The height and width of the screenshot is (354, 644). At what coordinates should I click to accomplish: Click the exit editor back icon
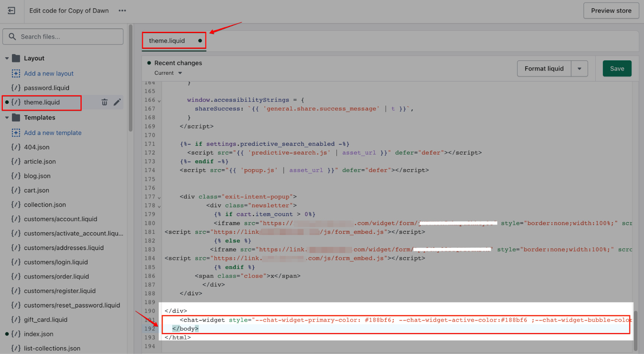click(x=11, y=11)
